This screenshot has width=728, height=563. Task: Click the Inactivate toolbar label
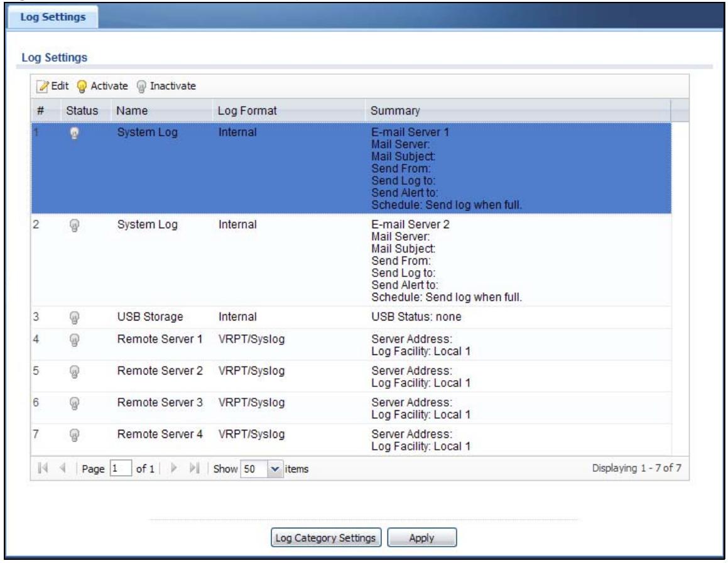click(173, 86)
